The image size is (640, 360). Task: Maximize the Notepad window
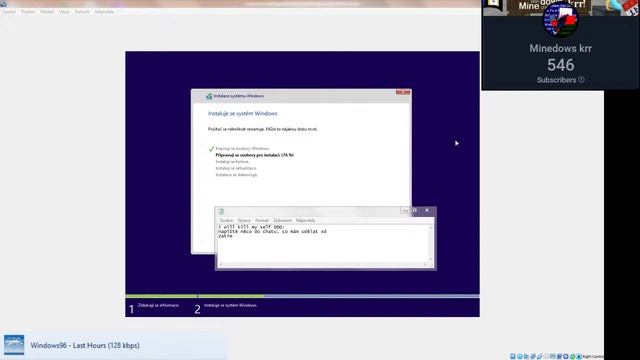415,210
